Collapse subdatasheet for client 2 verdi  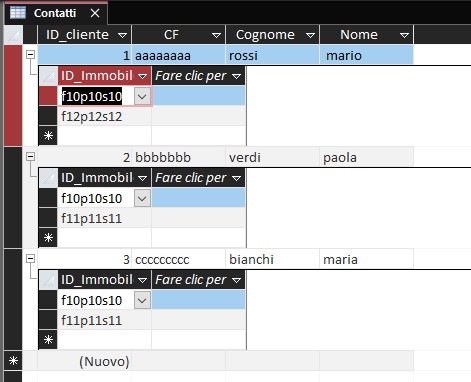tap(30, 156)
